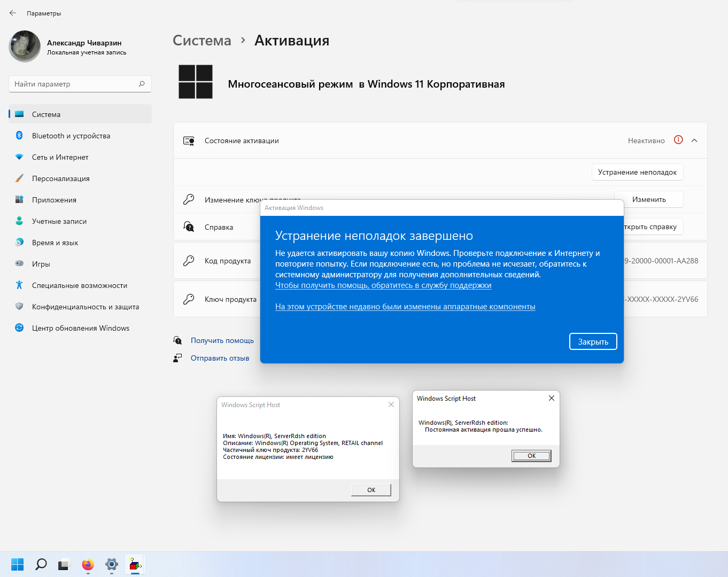Focus the 'Найти параметр' search field
The width and height of the screenshot is (728, 577).
point(80,84)
